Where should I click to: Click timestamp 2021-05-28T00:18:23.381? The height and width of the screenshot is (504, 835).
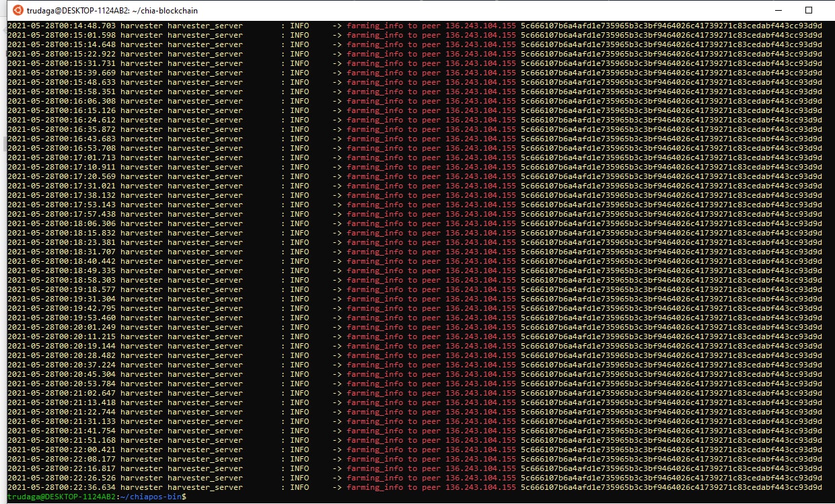(61, 242)
